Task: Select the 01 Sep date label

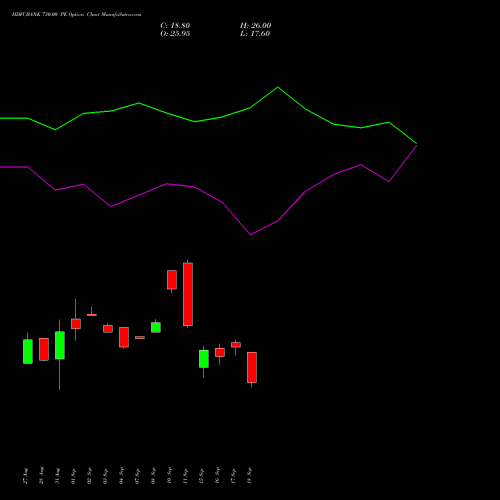Action: coord(74,476)
